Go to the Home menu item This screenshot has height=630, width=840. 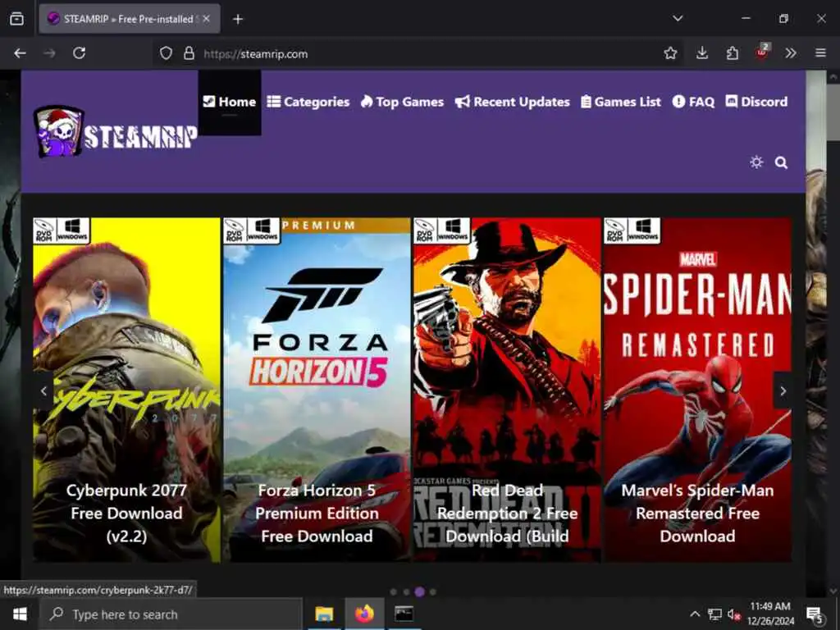(x=230, y=102)
